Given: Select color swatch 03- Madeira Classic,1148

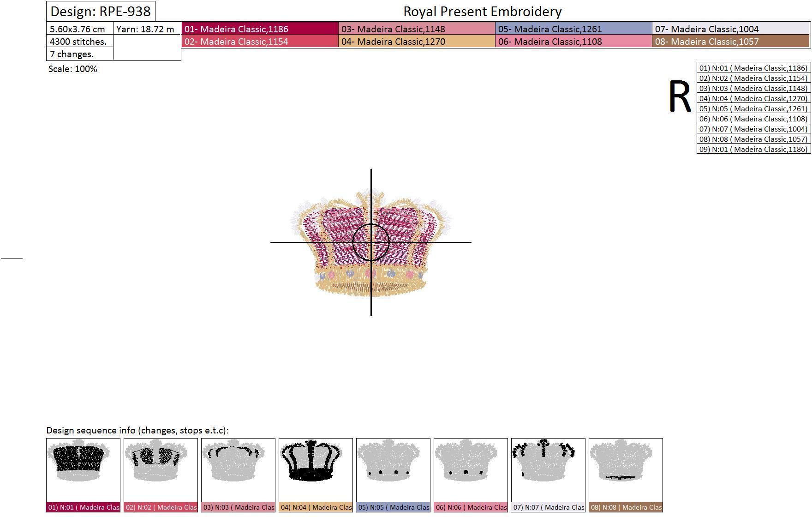Looking at the screenshot, I should [417, 29].
